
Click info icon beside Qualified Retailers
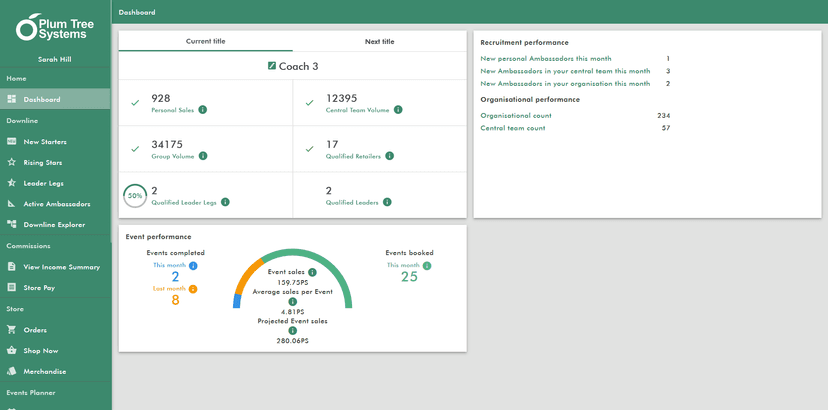click(x=389, y=156)
